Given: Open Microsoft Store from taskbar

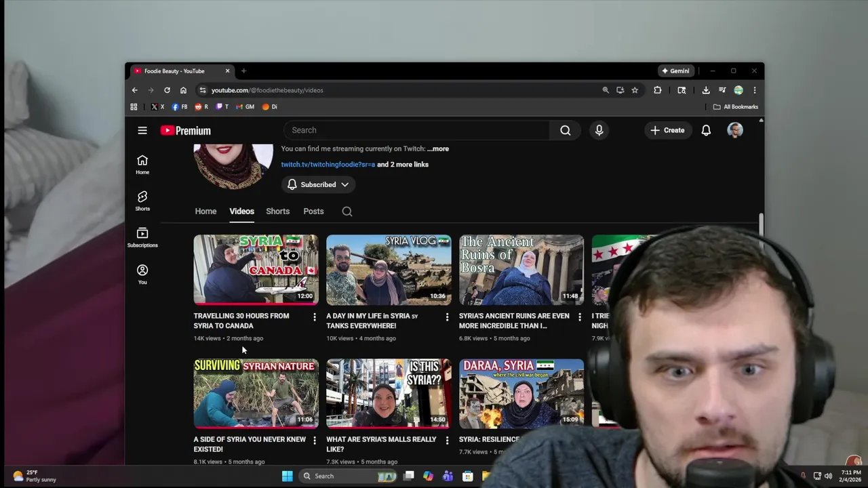Looking at the screenshot, I should click(468, 476).
